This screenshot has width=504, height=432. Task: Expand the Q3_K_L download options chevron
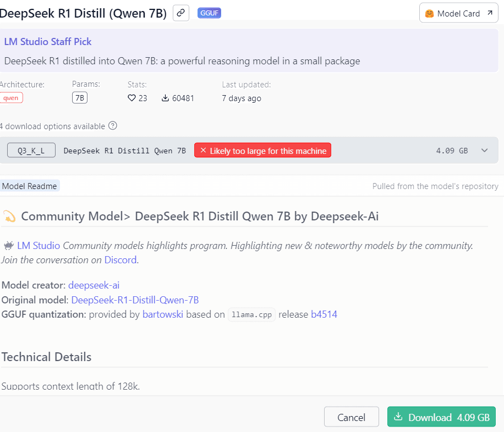point(484,150)
